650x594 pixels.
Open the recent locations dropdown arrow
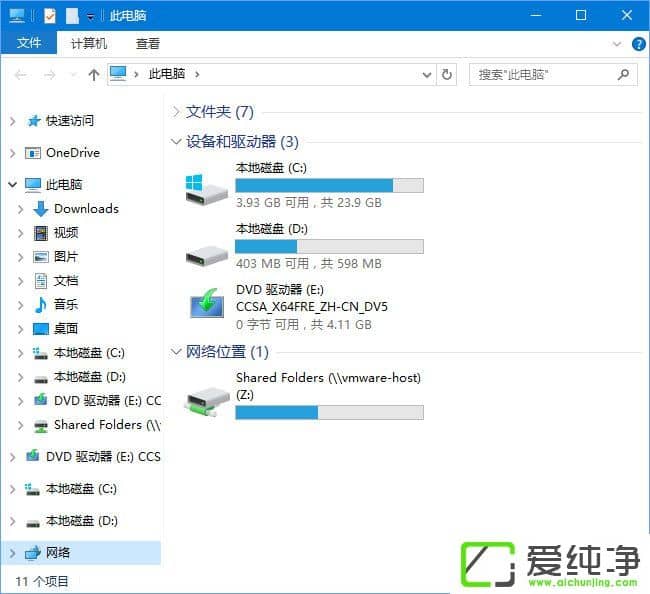(73, 75)
